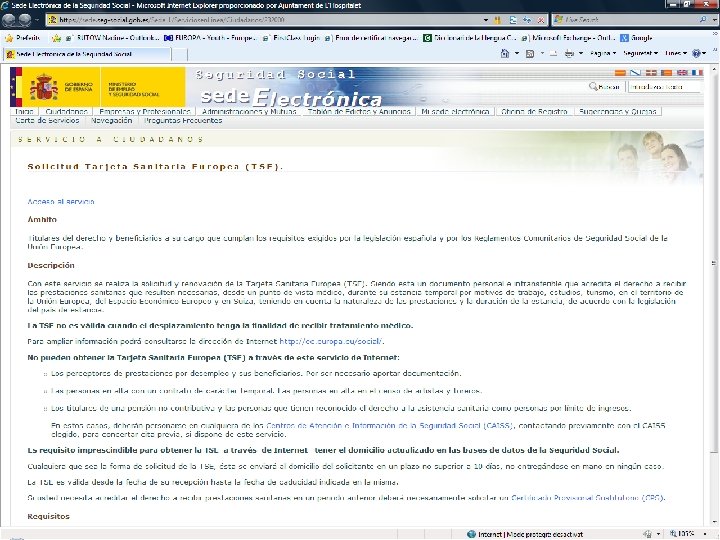720x540 pixels.
Task: Open the Eines menu dropdown
Action: [676, 53]
